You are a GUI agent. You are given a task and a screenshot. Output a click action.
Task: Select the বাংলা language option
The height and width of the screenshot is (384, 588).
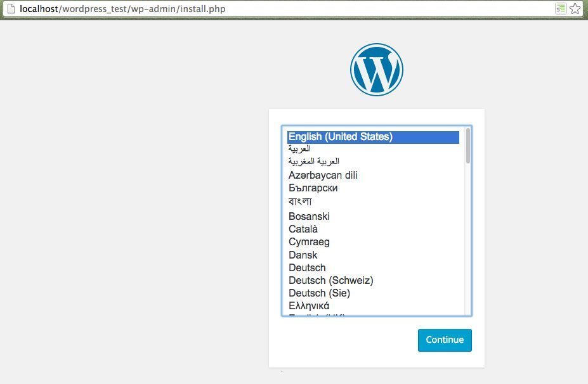coord(373,202)
